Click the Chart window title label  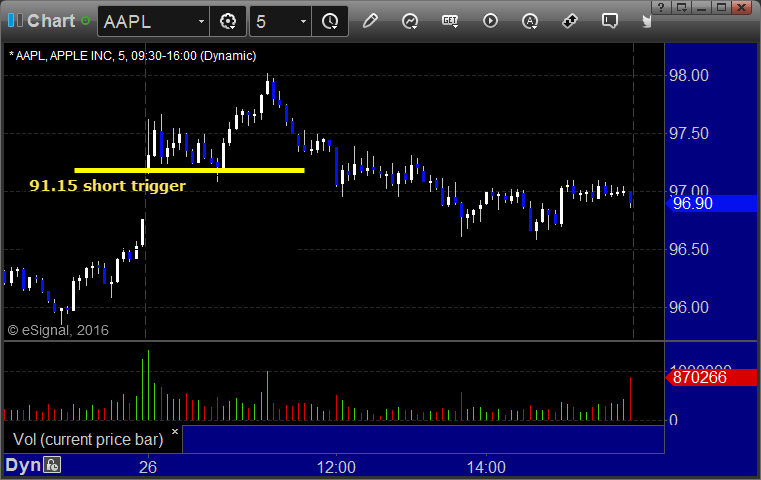51,21
